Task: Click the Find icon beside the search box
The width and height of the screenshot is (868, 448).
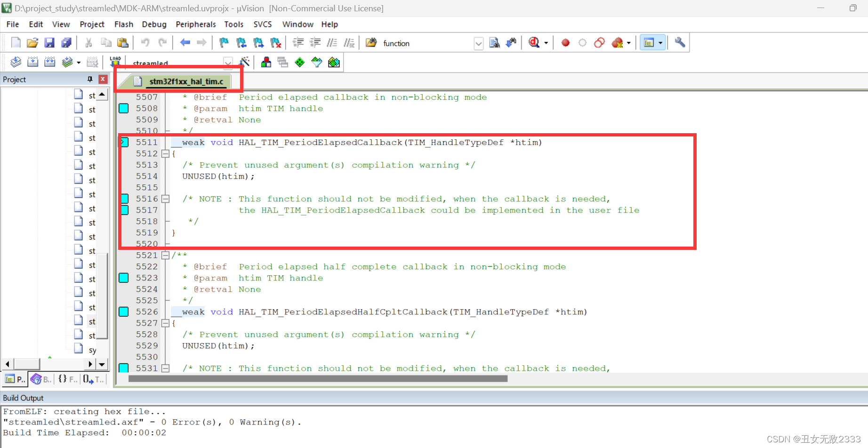Action: pos(494,43)
